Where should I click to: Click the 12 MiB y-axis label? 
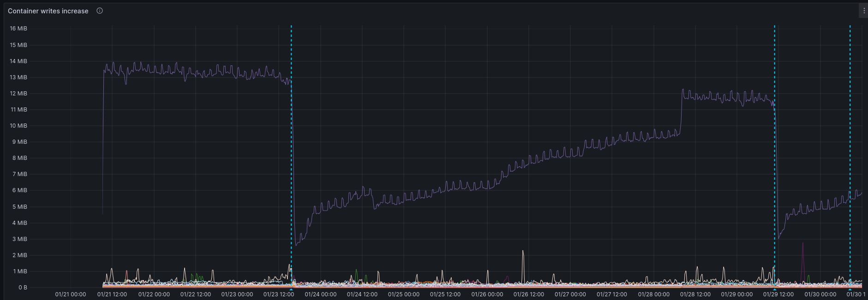[x=18, y=94]
